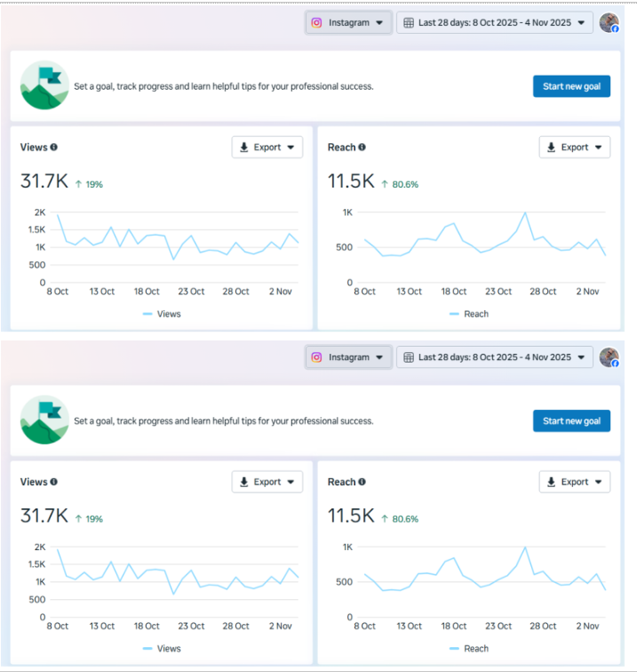
Task: Click the Reach info icon in the lower dashboard
Action: pos(362,482)
